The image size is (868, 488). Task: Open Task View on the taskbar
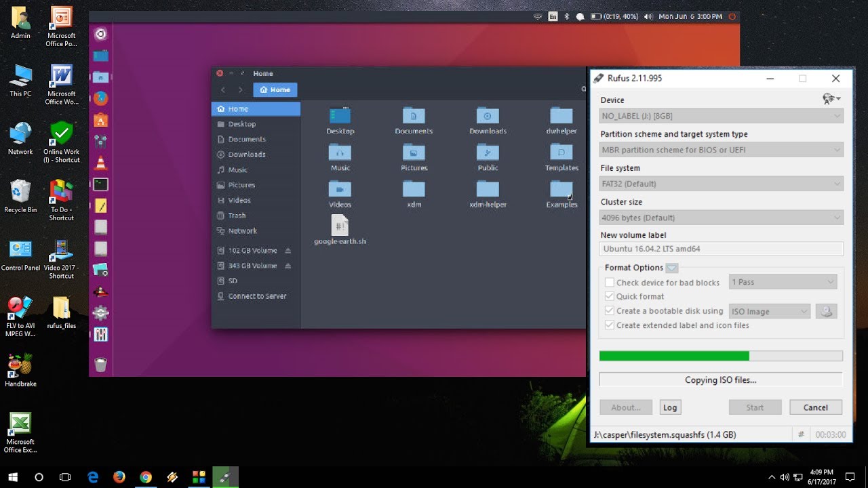pos(65,477)
